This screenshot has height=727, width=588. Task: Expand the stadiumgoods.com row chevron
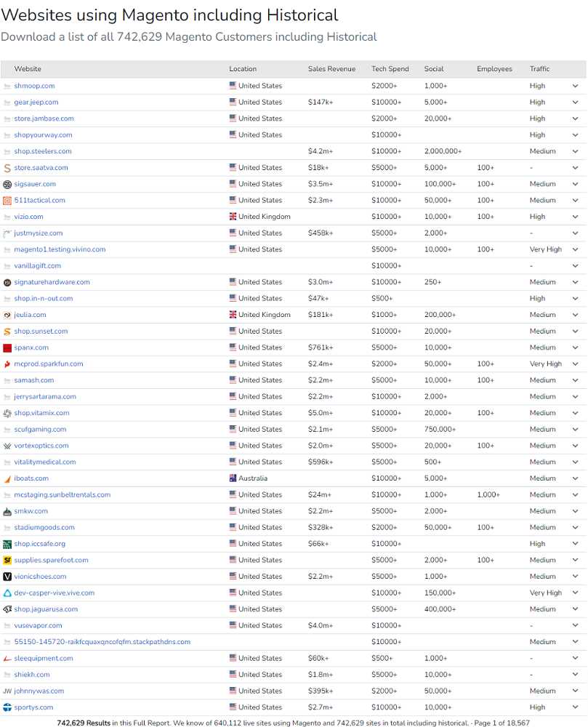pyautogui.click(x=575, y=527)
